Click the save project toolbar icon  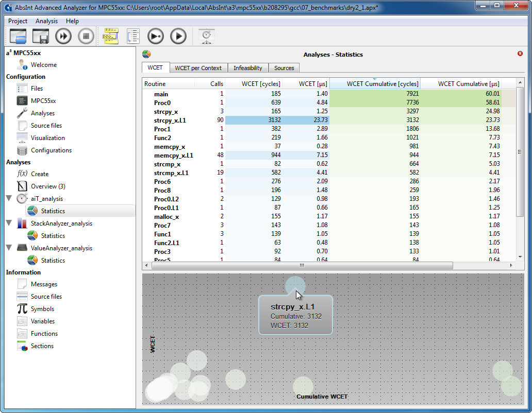(40, 36)
